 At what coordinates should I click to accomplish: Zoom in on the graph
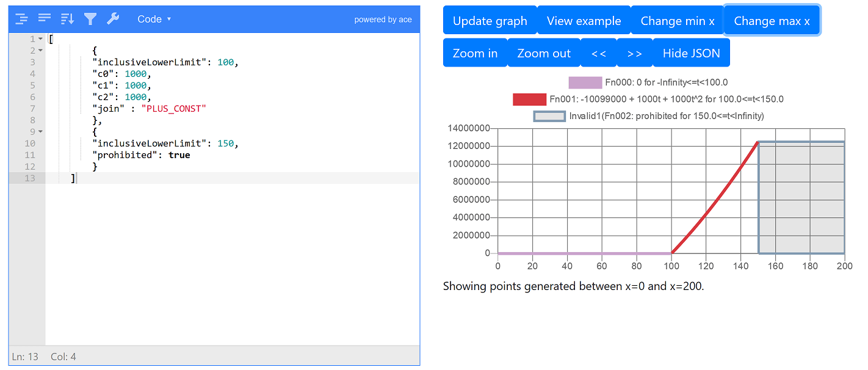[475, 53]
